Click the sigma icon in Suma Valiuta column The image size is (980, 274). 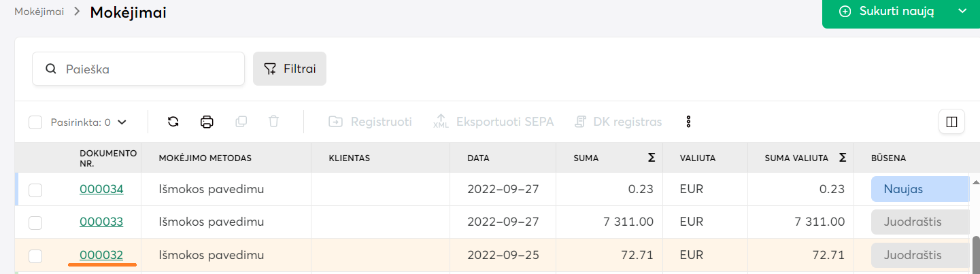[x=843, y=158]
